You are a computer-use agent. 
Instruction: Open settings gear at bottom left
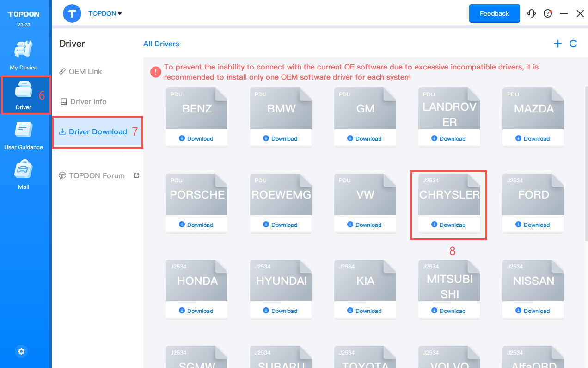point(21,351)
